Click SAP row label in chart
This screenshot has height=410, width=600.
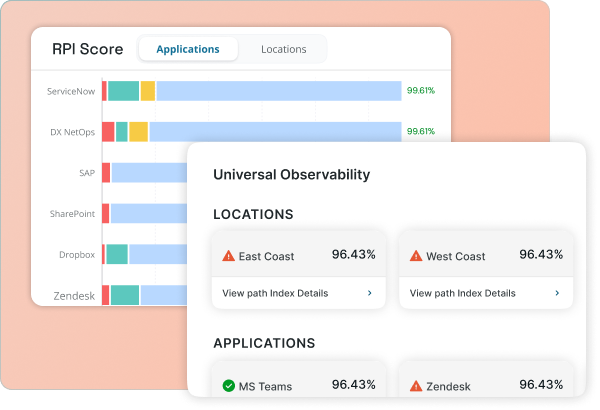(87, 173)
